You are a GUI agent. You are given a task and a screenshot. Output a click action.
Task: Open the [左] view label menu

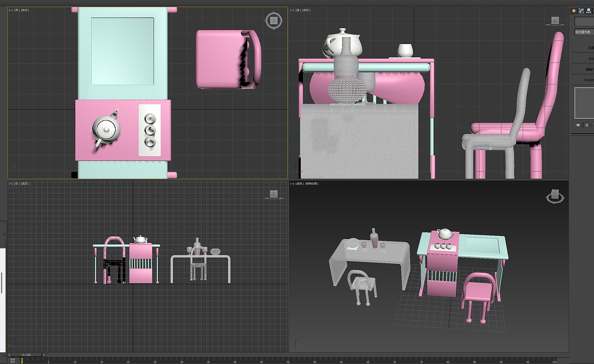(17, 184)
